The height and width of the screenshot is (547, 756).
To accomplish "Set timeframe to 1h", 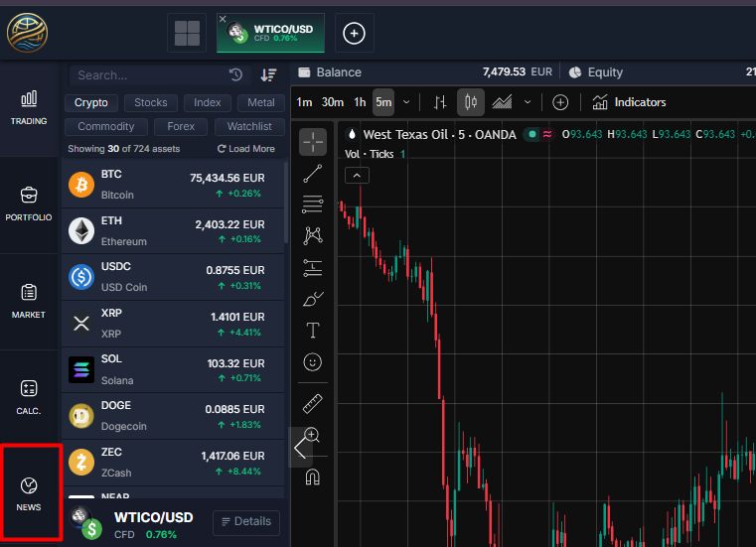I will (360, 102).
